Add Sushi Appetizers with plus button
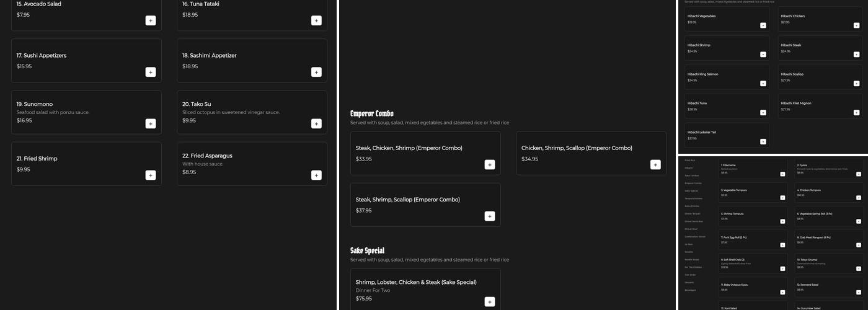 click(151, 72)
